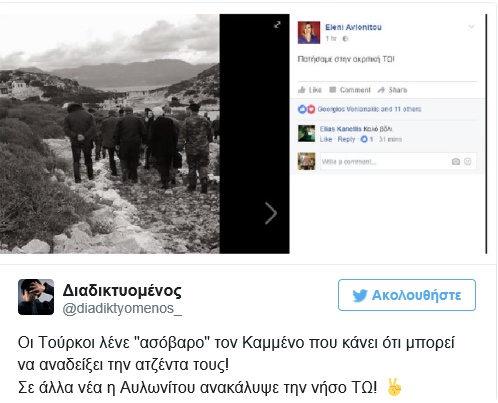Open the Eleni Avlonitou profile name link
Image resolution: width=498 pixels, height=403 pixels.
click(353, 27)
